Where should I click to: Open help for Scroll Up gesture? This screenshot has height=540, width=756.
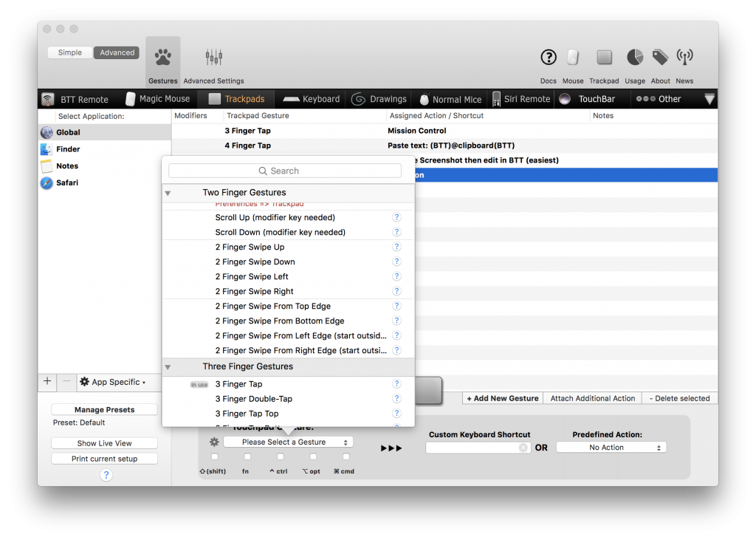396,218
